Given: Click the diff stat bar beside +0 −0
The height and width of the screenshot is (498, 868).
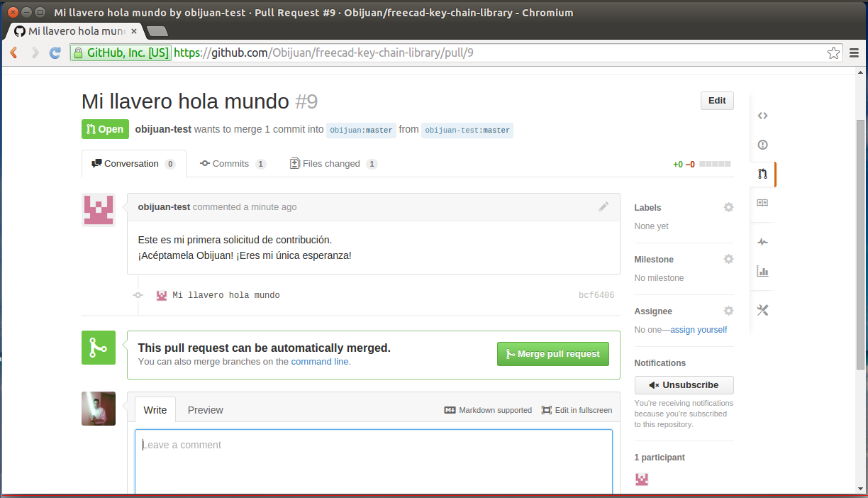Looking at the screenshot, I should pos(714,164).
